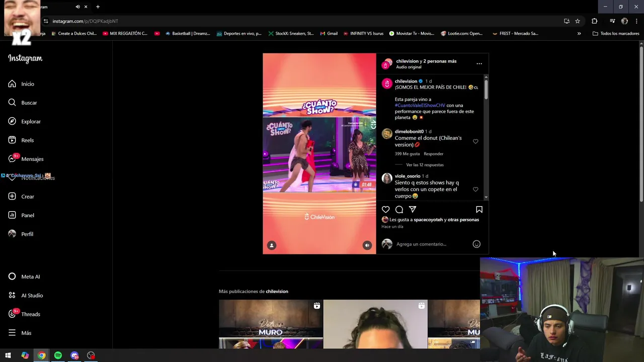Like the post with heart icon

385,209
